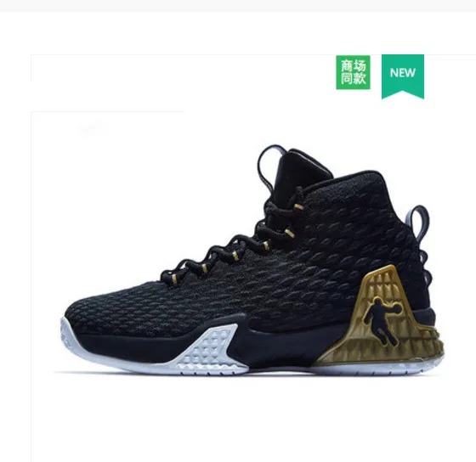476x462 pixels.
Task: Click the jumping player logo on heel
Action: coord(382,321)
